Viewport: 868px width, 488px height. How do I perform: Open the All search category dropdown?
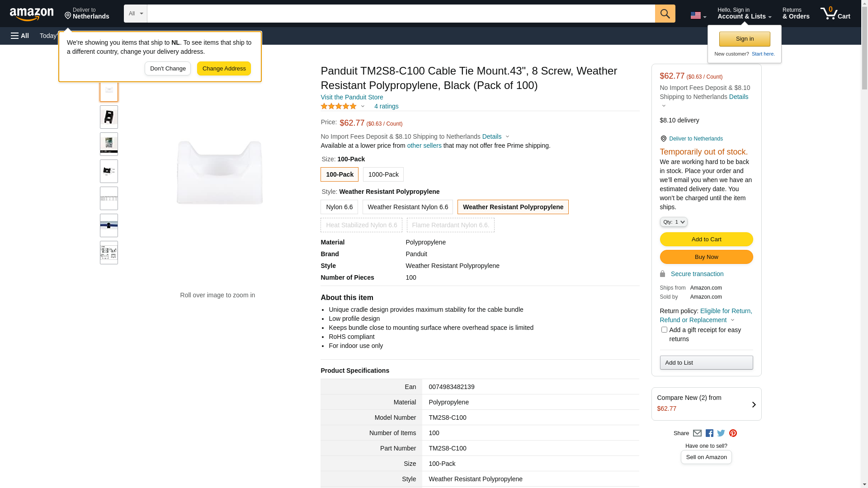tap(135, 14)
